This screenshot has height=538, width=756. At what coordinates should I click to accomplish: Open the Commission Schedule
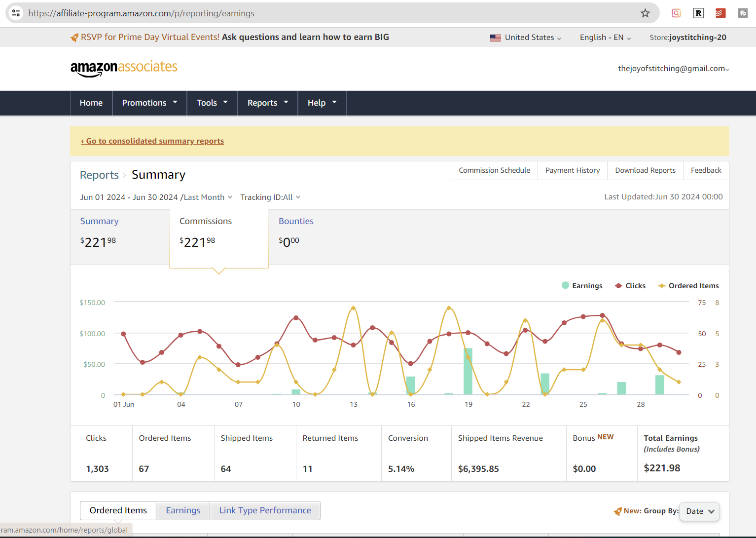pos(495,170)
